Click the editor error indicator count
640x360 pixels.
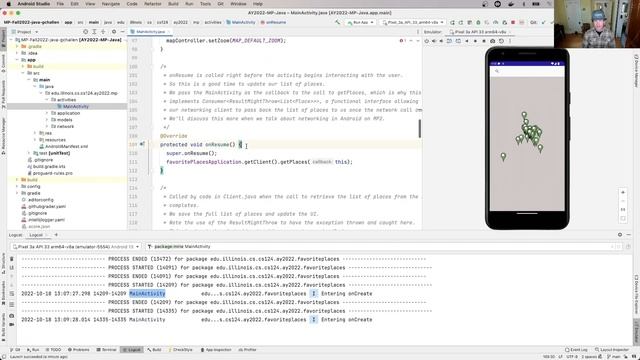402,41
